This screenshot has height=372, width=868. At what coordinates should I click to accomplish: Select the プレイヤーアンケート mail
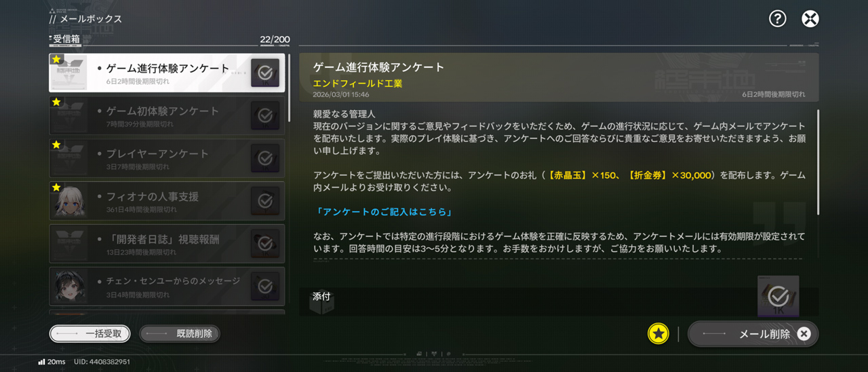(167, 158)
